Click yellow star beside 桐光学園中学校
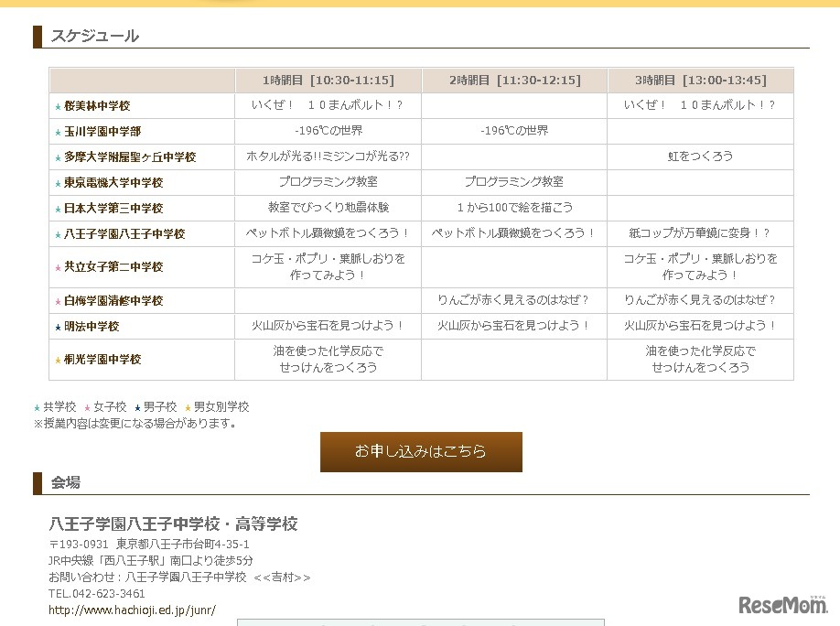This screenshot has width=840, height=626. [58, 361]
